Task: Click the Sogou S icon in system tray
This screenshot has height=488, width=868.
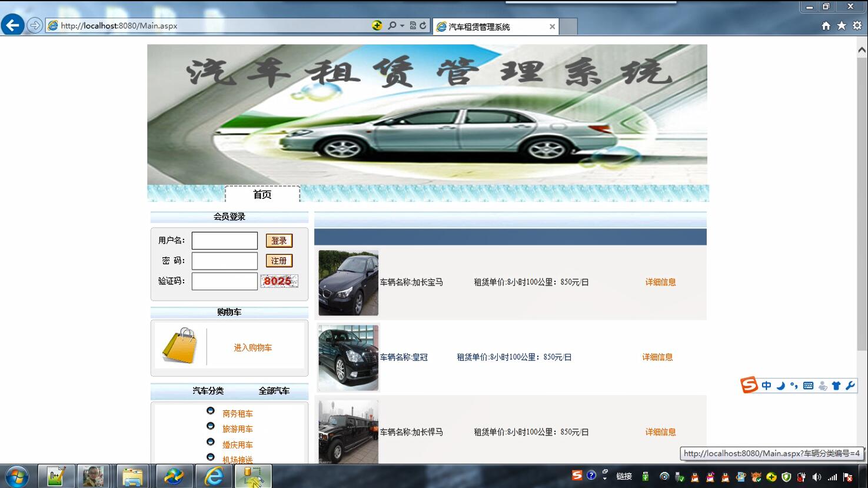Action: click(x=577, y=475)
